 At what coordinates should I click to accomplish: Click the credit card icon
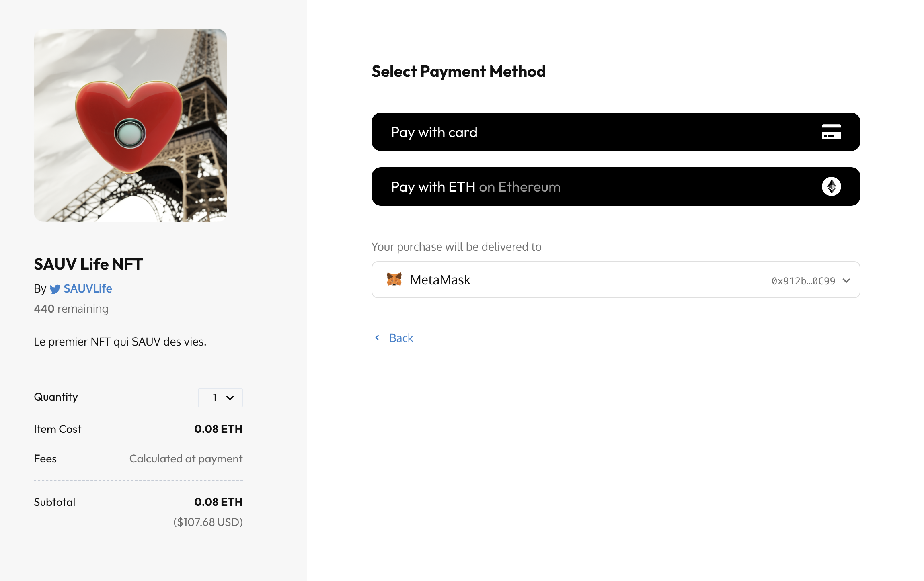pyautogui.click(x=831, y=132)
